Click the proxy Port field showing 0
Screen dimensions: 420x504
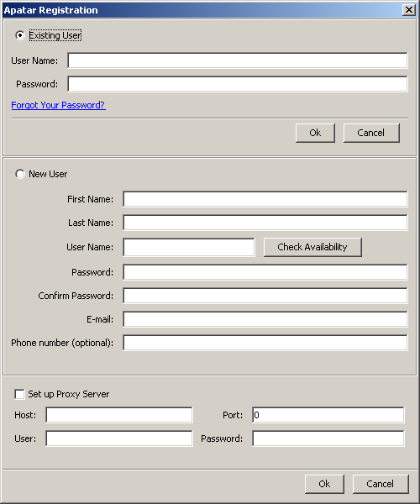click(328, 415)
